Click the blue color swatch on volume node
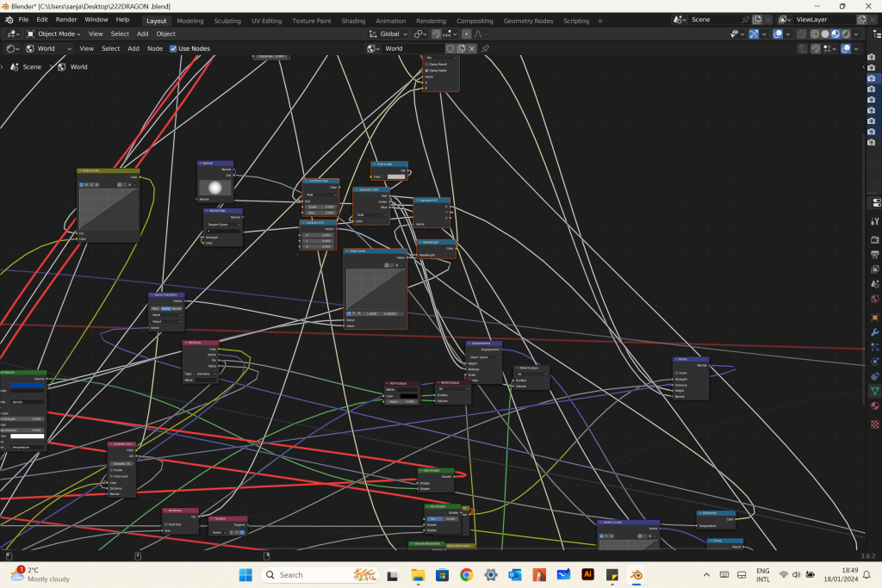This screenshot has width=882, height=588. 27,386
